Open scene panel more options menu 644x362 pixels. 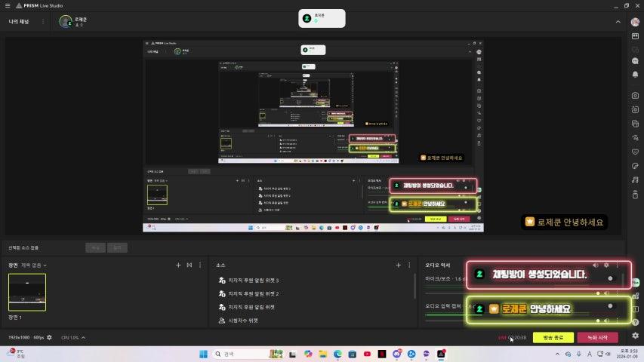tap(200, 265)
